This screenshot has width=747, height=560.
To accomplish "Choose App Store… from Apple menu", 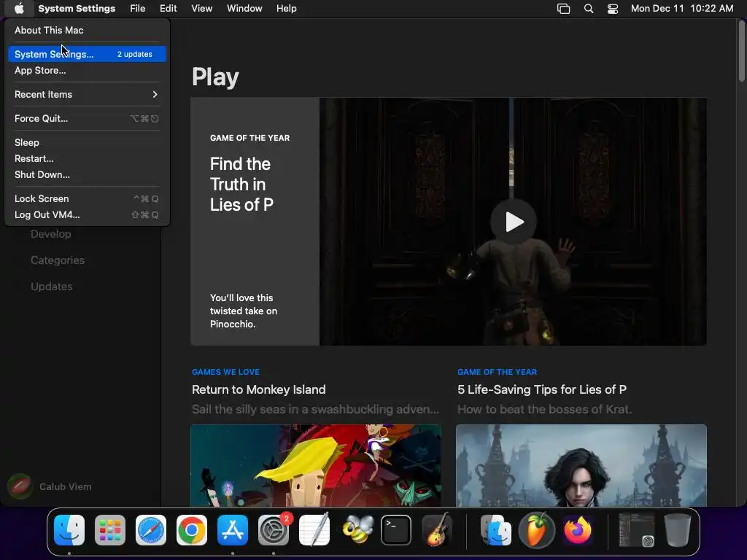I will click(87, 70).
